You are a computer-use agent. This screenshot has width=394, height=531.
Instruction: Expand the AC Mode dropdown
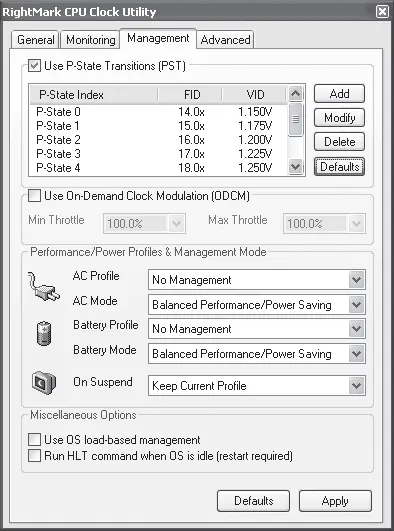tap(356, 304)
